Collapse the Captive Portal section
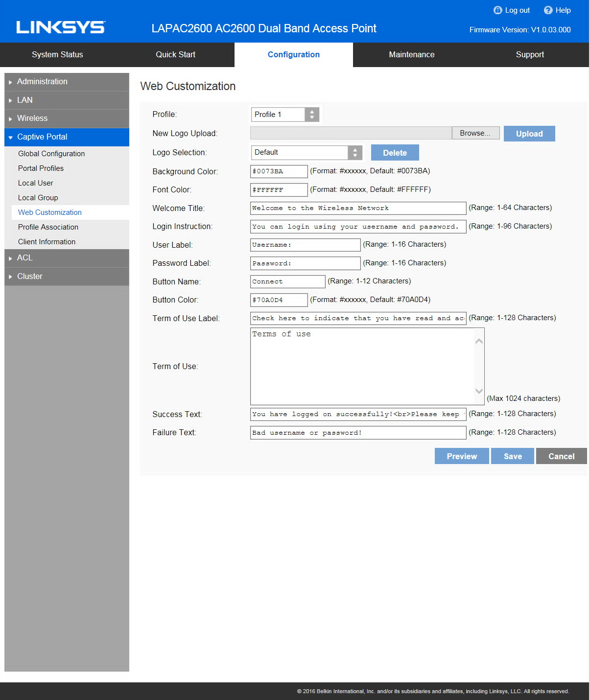 coord(67,137)
